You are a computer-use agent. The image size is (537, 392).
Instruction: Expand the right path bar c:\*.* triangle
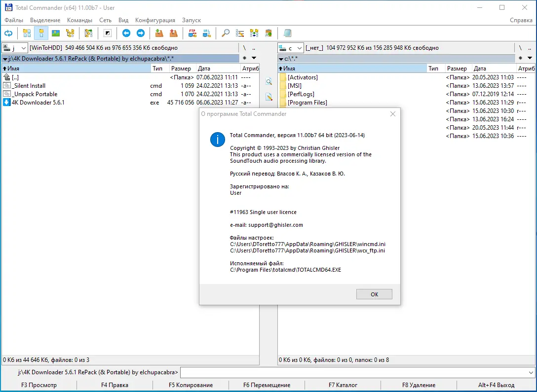[281, 59]
